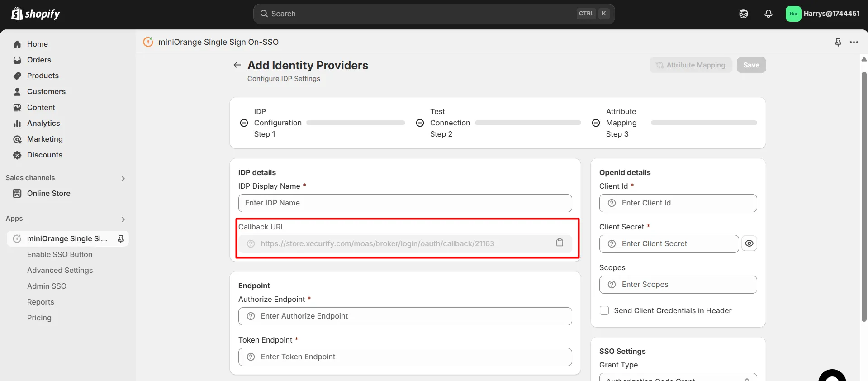Click the Customers person icon
This screenshot has width=868, height=381.
point(17,91)
